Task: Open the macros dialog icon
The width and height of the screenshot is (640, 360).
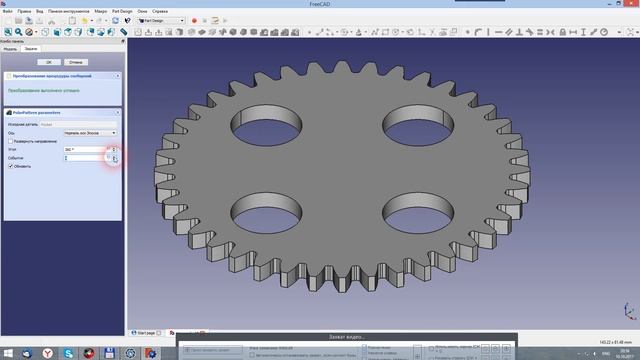Action: click(x=215, y=20)
